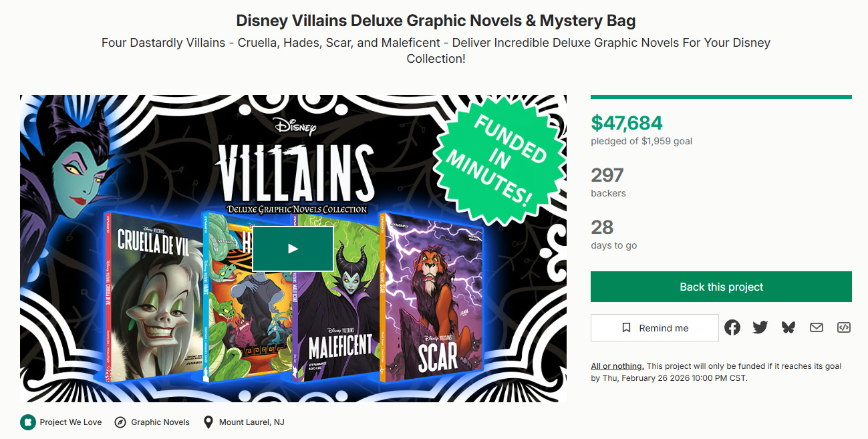Share project on Twitter
Screen dimensions: 868x439
point(760,327)
